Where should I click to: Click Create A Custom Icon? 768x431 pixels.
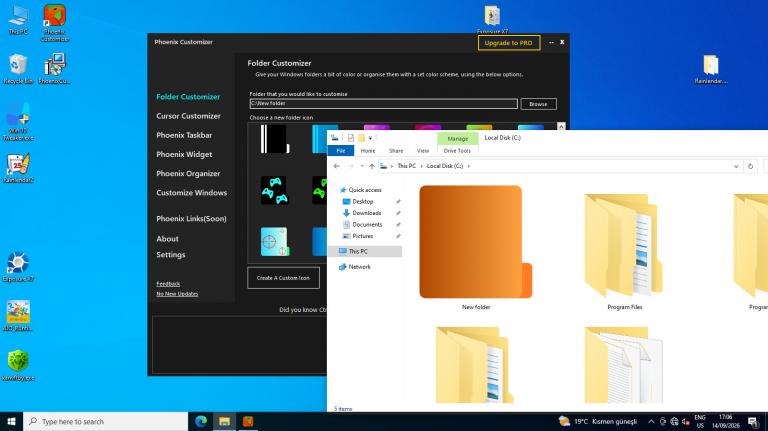[283, 278]
